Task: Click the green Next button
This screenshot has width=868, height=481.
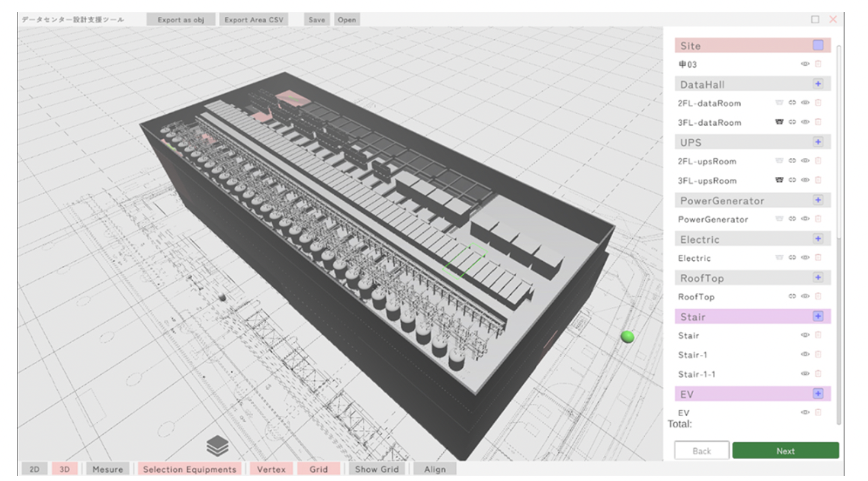Action: [x=785, y=451]
